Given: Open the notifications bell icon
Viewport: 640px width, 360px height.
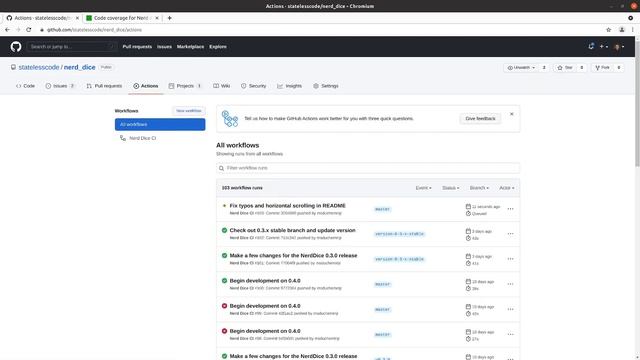Looking at the screenshot, I should [x=591, y=47].
